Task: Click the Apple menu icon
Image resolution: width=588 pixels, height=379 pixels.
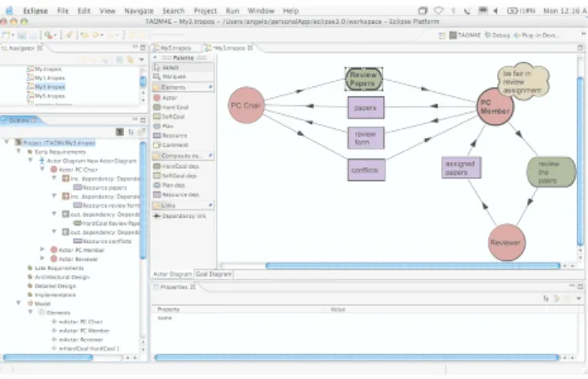Action: point(9,11)
